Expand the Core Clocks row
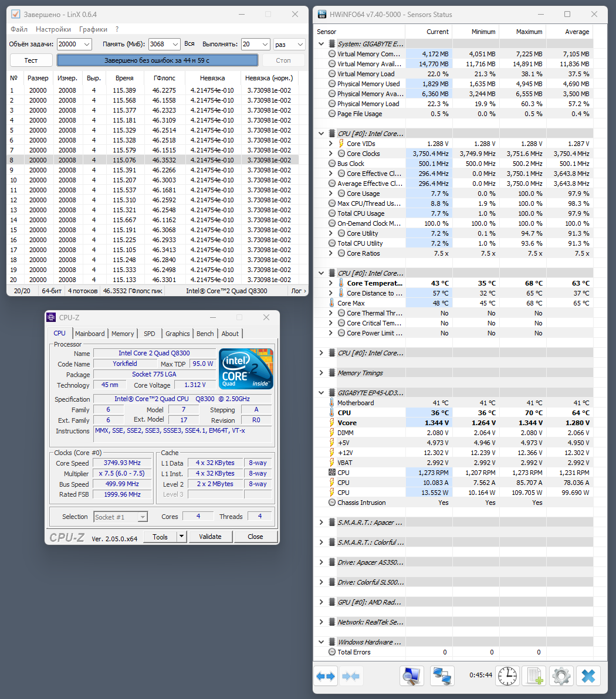The image size is (616, 699). coord(330,154)
